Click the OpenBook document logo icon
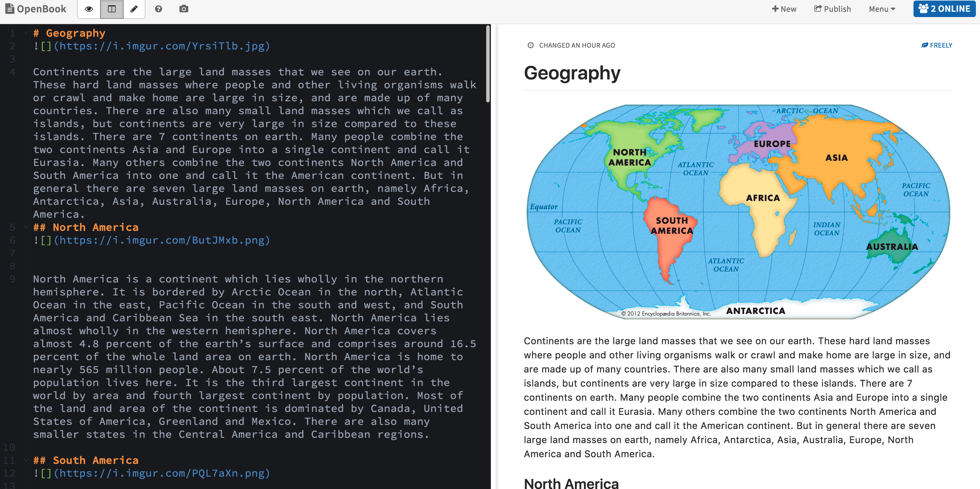Image resolution: width=980 pixels, height=489 pixels. pyautogui.click(x=10, y=9)
